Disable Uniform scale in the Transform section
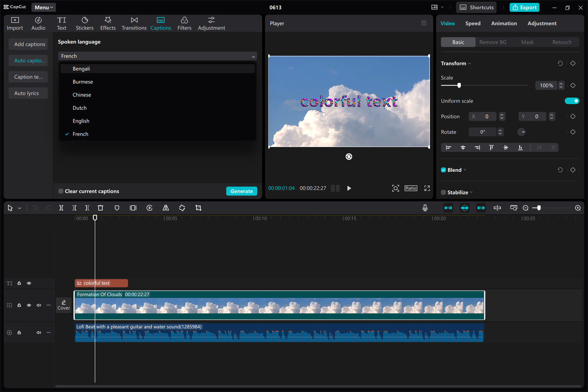Image resolution: width=588 pixels, height=392 pixels. (572, 101)
